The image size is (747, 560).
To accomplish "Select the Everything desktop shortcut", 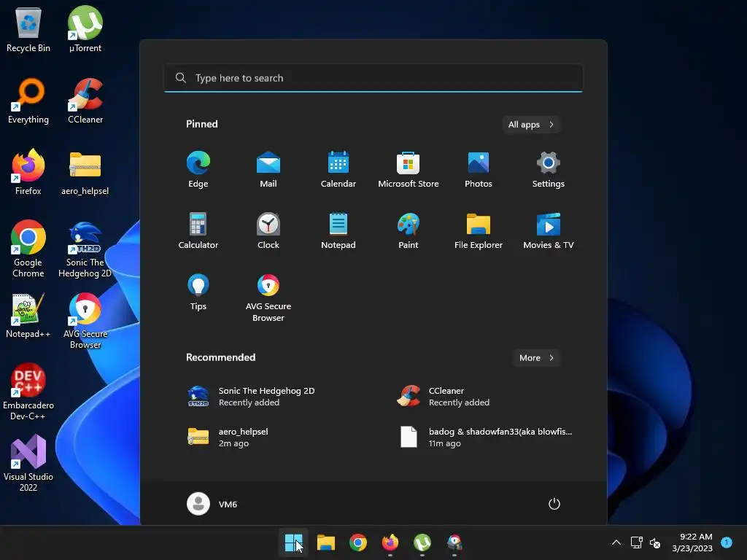I will (x=28, y=101).
